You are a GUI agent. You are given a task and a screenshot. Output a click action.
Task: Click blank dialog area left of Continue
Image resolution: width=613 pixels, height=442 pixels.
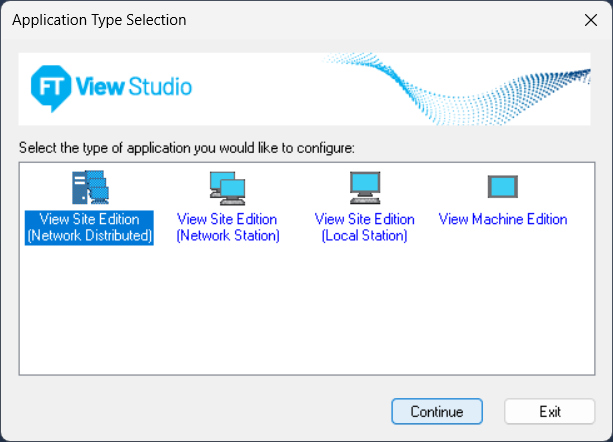point(200,411)
